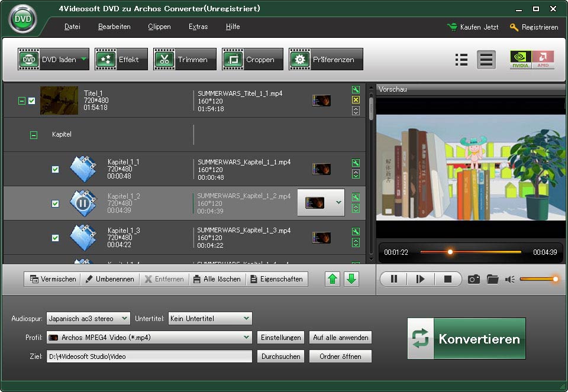
Task: Open the Extras menu
Action: pyautogui.click(x=198, y=27)
